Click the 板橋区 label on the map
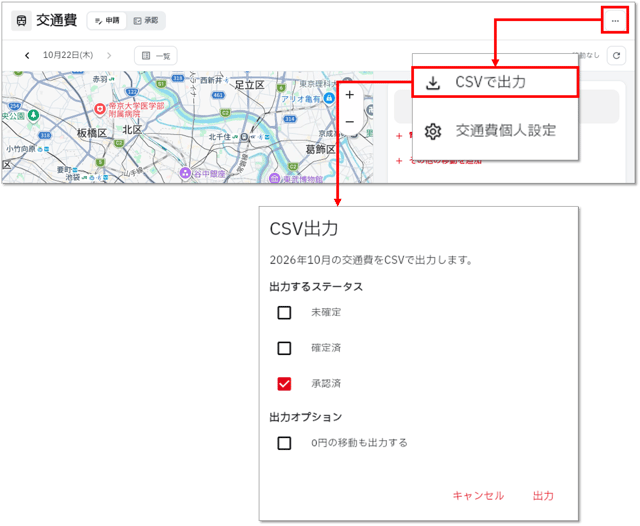This screenshot has height=526, width=640. (92, 133)
